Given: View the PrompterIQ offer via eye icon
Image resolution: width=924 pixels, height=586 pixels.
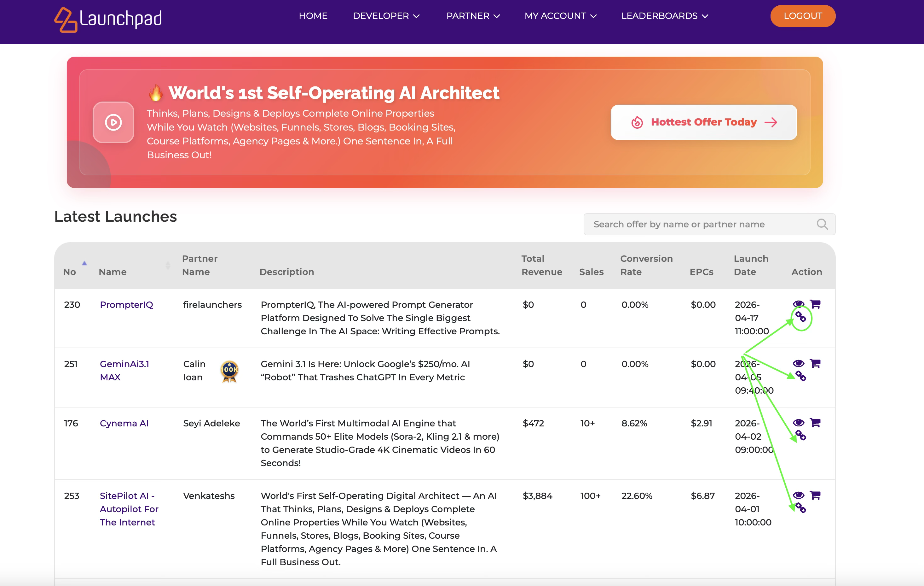Looking at the screenshot, I should (x=798, y=304).
